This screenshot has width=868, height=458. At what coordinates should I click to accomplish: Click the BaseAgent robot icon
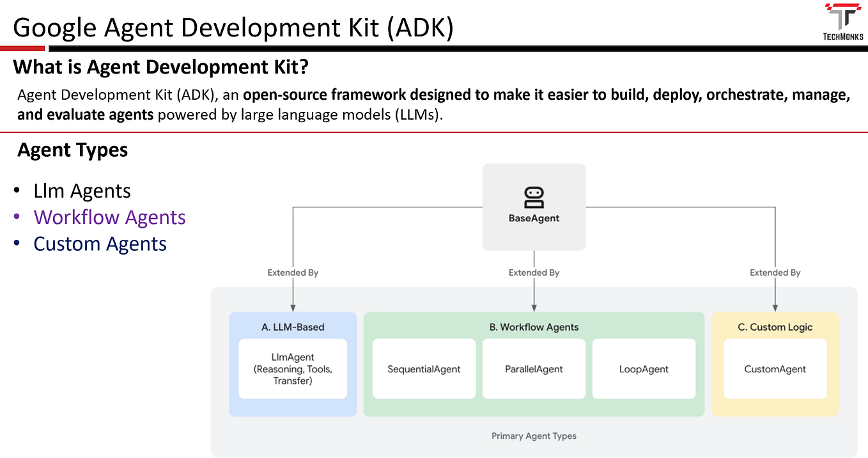click(534, 197)
